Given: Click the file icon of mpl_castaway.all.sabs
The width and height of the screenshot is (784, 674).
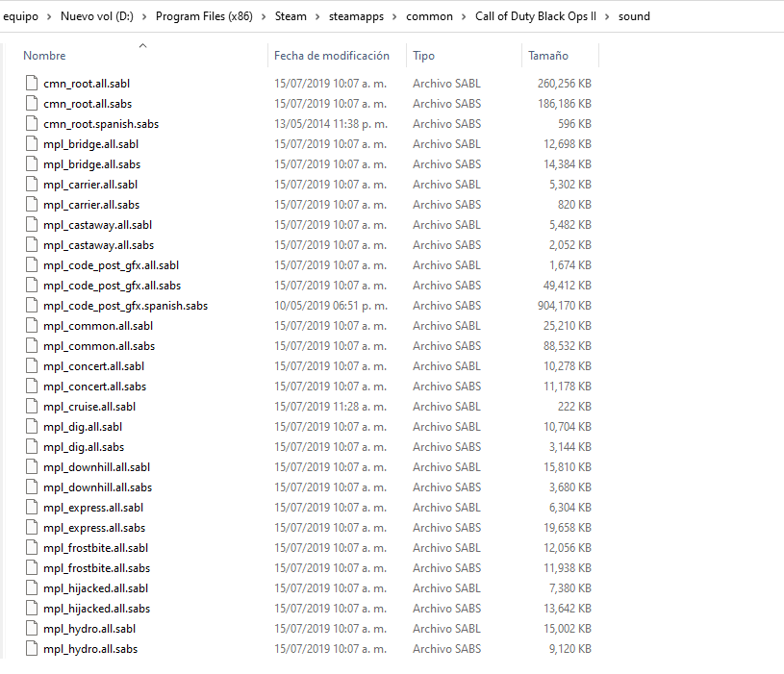Looking at the screenshot, I should [x=32, y=245].
